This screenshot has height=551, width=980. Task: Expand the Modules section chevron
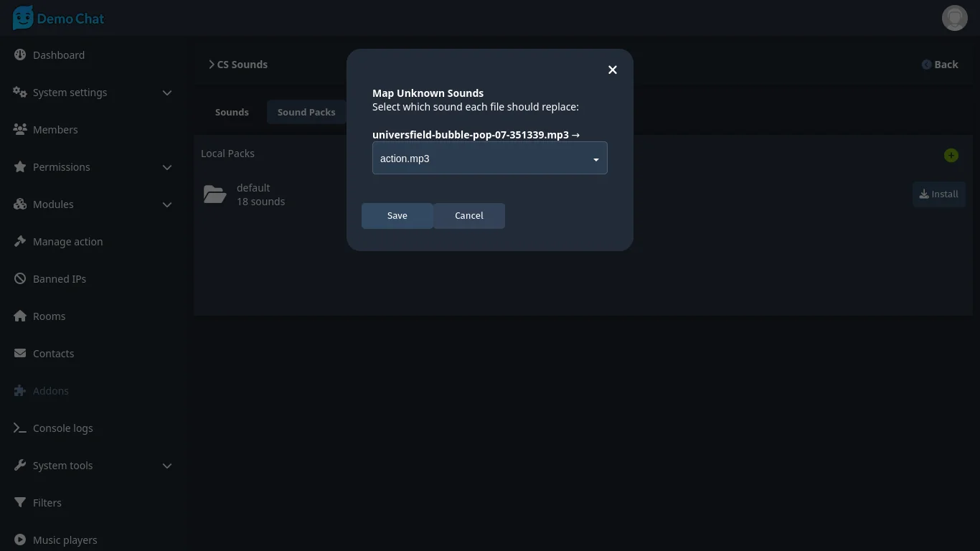pos(167,204)
